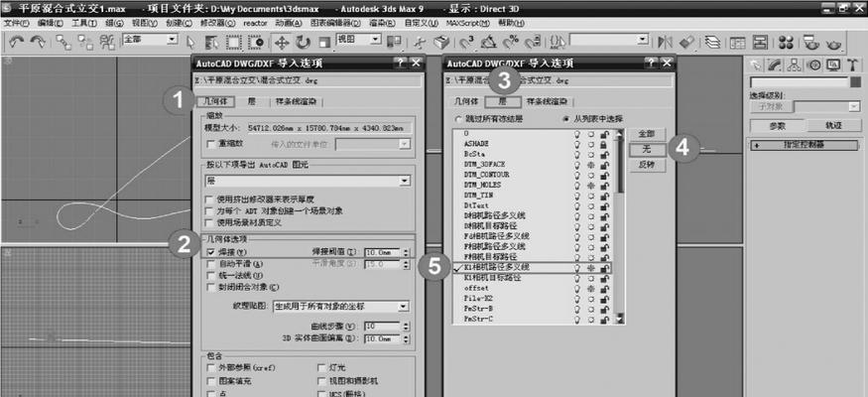Open the 修改器 menu
This screenshot has width=868, height=397.
pos(217,24)
